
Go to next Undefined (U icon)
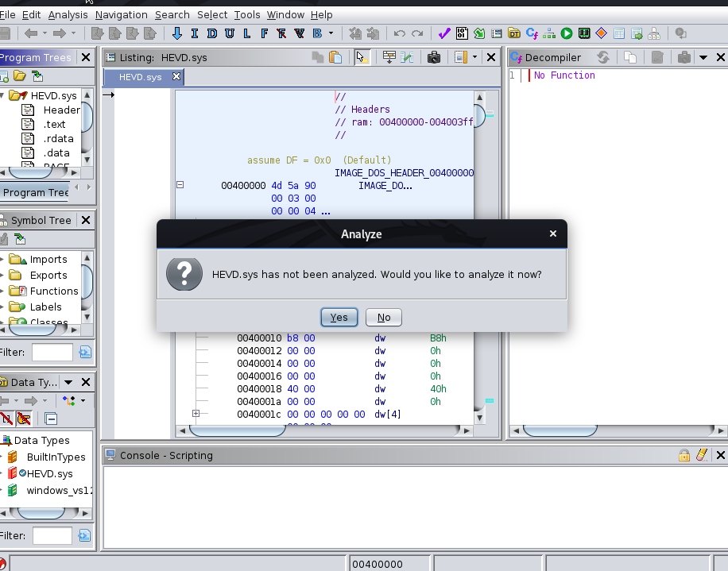pos(230,33)
